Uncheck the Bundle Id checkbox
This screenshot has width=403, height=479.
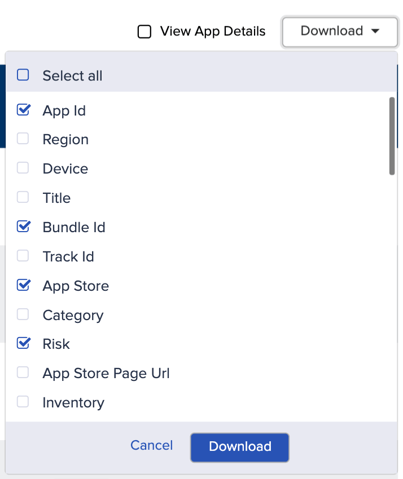23,226
